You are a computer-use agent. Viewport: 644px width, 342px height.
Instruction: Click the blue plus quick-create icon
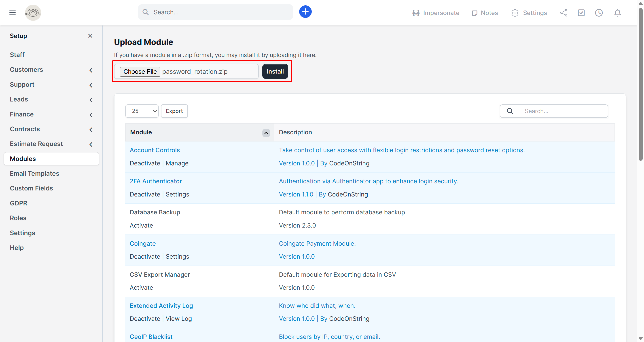(305, 12)
